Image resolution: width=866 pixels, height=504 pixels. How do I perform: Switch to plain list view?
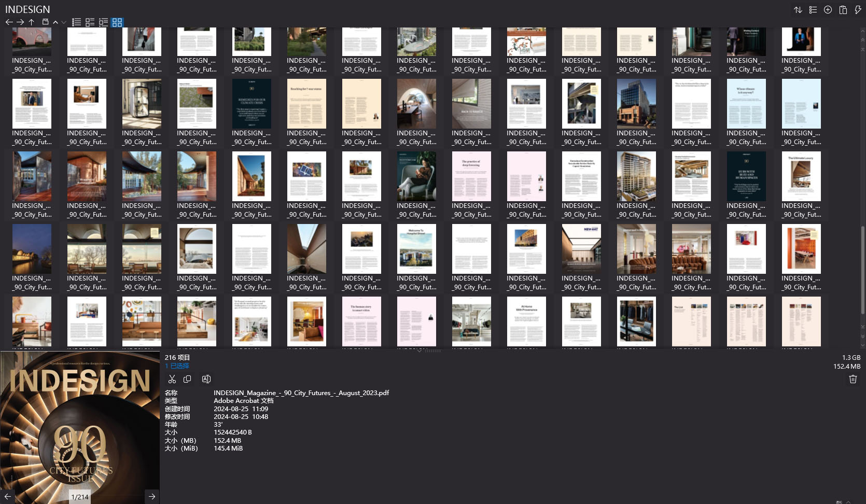tap(76, 22)
